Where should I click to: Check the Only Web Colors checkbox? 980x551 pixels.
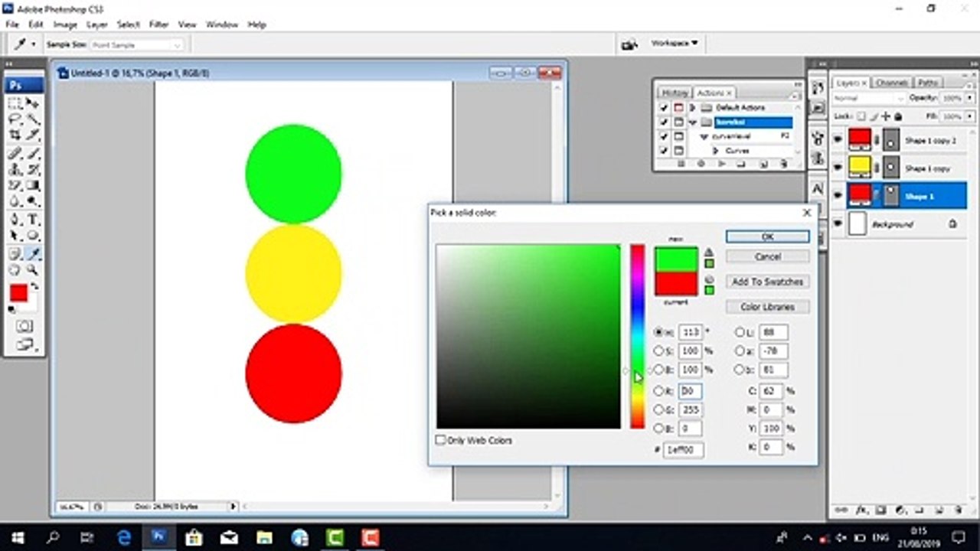click(440, 440)
